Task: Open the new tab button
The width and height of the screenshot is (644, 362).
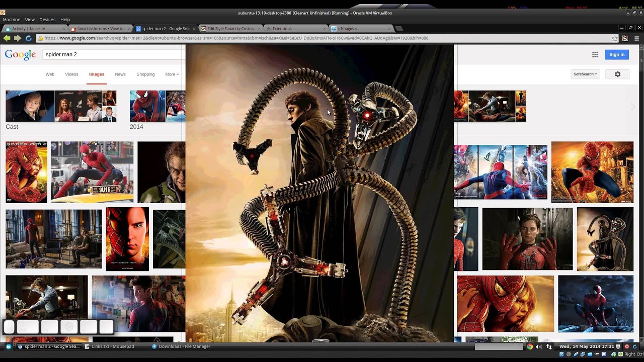Action: (x=398, y=29)
